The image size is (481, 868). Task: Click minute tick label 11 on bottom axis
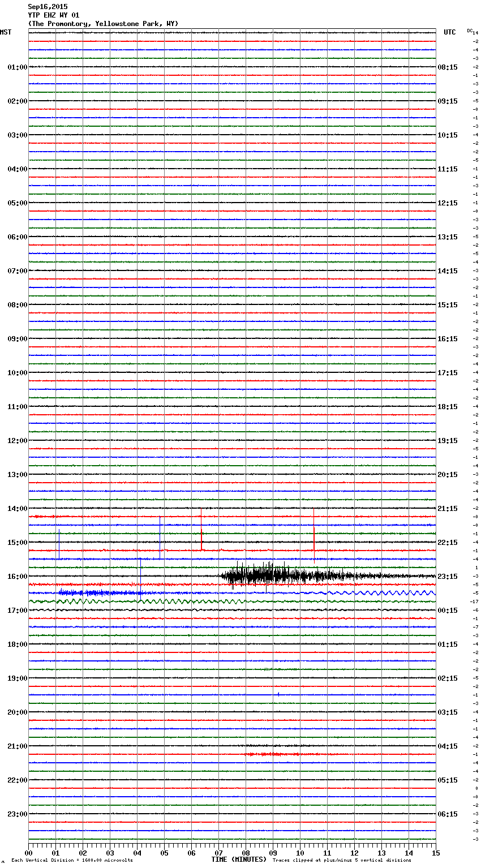[327, 853]
